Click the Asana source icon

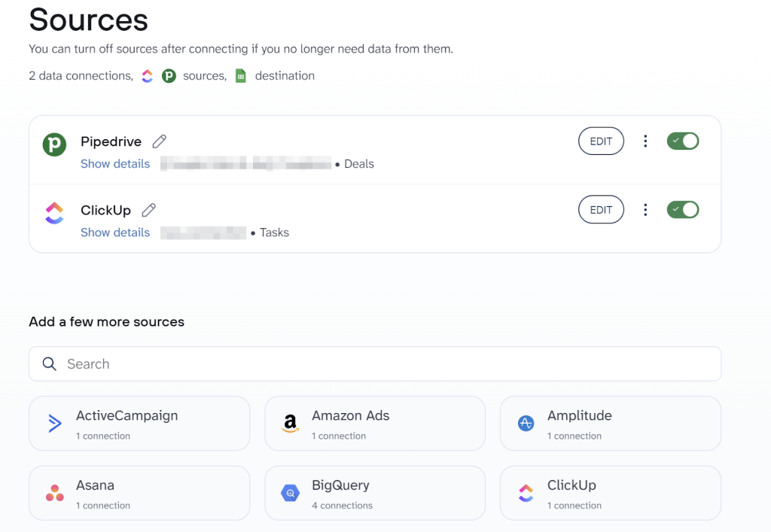point(54,493)
